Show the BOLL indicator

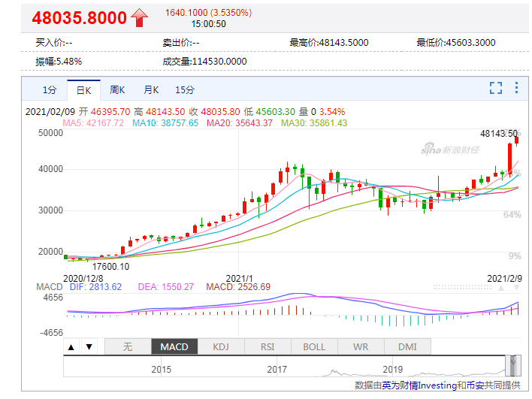point(314,346)
